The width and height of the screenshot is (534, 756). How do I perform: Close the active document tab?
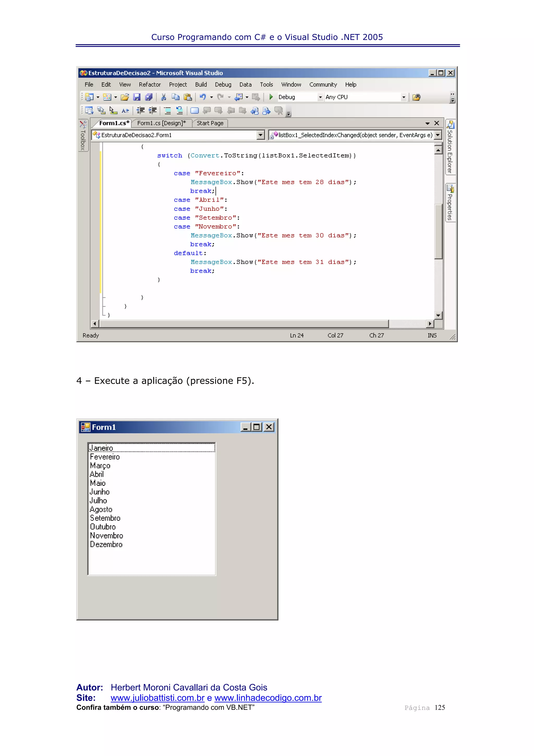pos(436,123)
